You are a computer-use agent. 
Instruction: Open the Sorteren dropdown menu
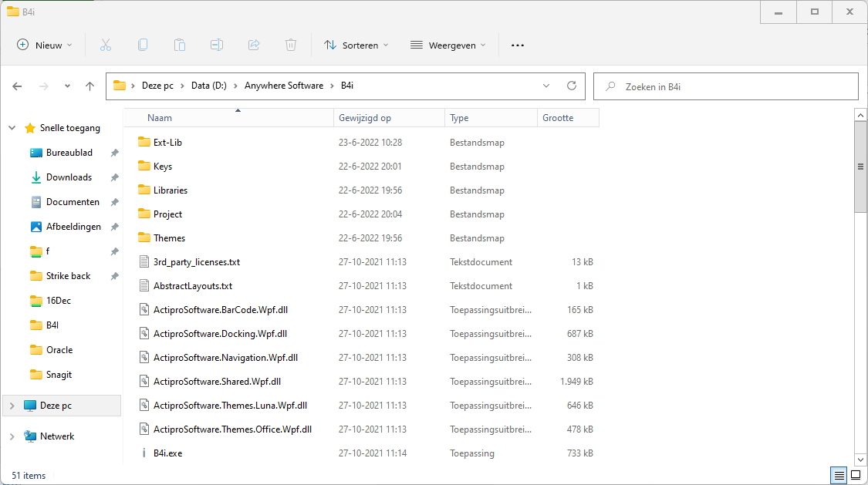coord(356,45)
